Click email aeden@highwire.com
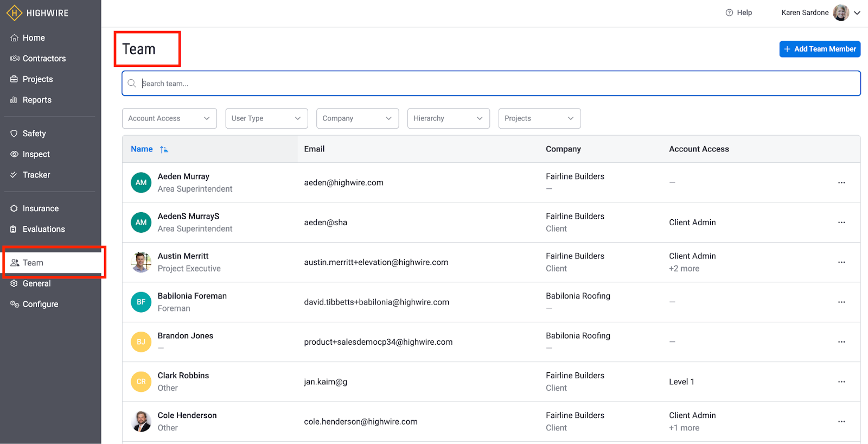The width and height of the screenshot is (868, 444). 343,183
